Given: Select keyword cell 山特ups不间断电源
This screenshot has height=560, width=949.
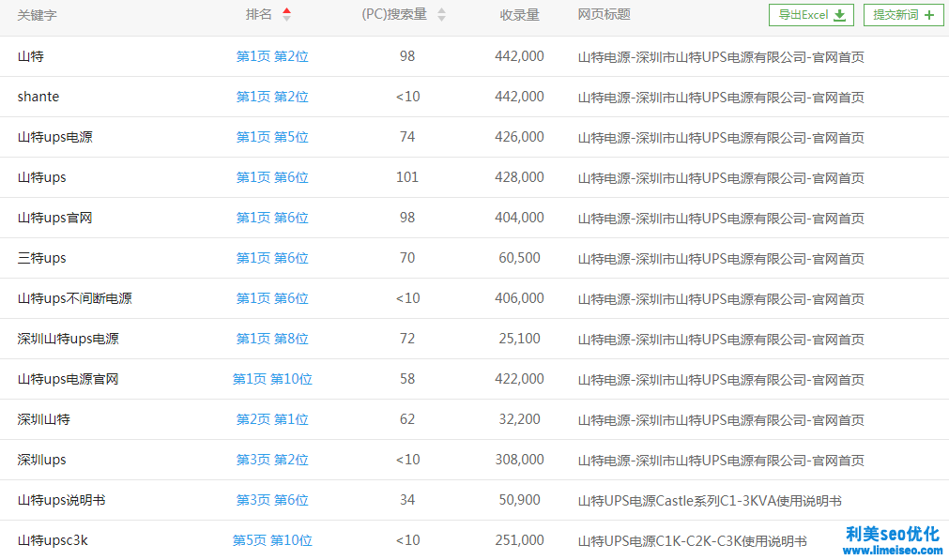Looking at the screenshot, I should point(74,298).
